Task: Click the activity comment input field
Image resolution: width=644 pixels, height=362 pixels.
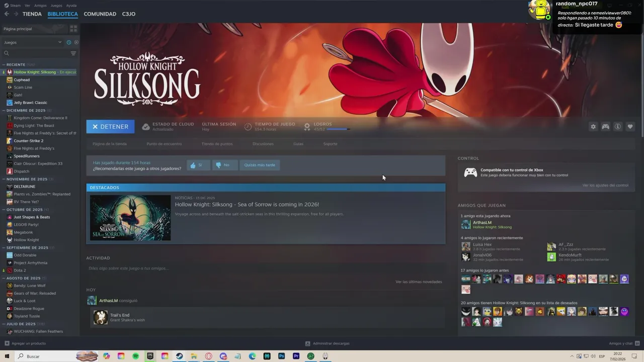Action: click(265, 268)
